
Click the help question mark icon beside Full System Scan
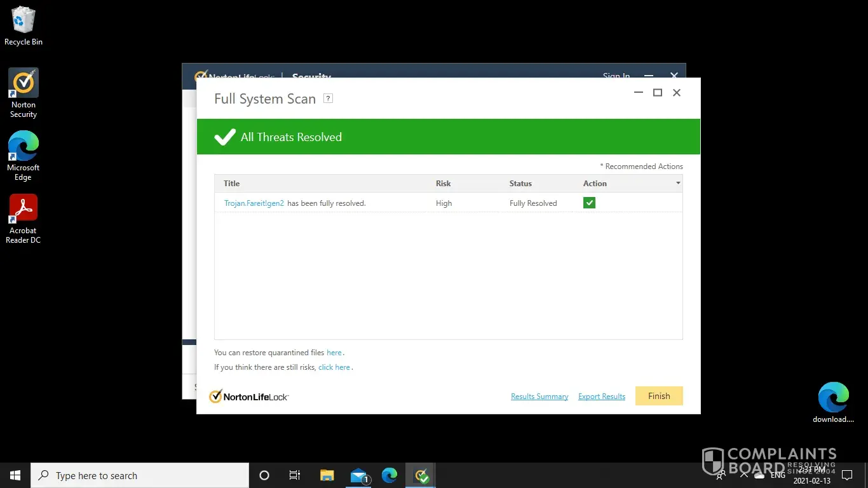[328, 98]
